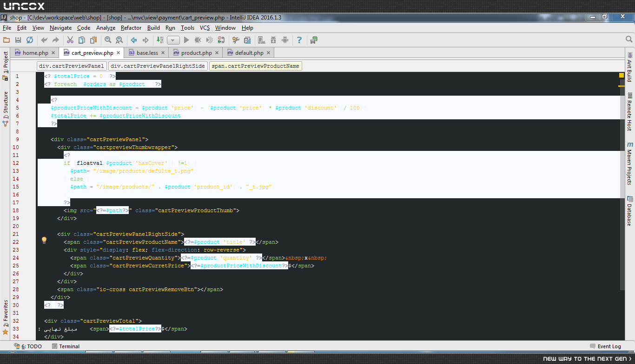Click the Open file toolbar icon
The image size is (635, 364).
pos(7,40)
